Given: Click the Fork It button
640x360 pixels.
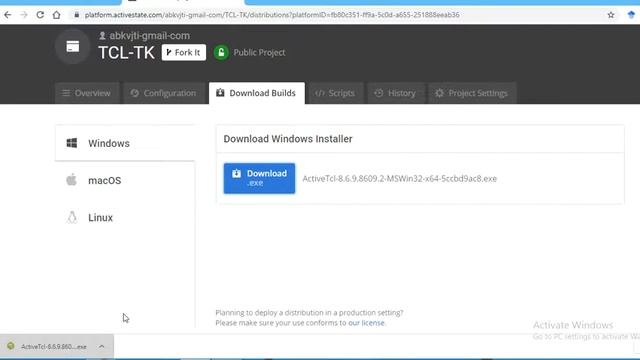Looking at the screenshot, I should coord(184,52).
